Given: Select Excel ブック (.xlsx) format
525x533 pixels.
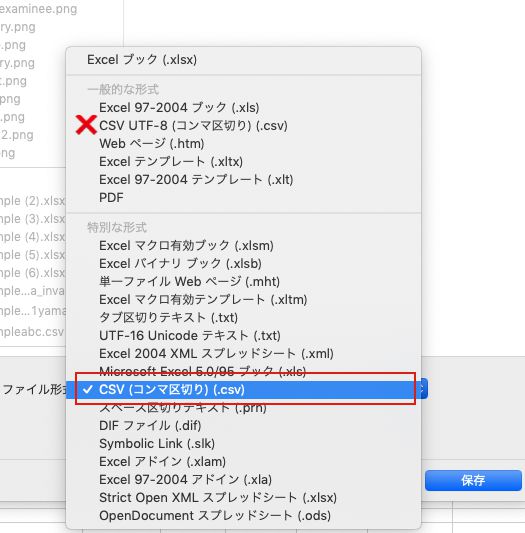Looking at the screenshot, I should pyautogui.click(x=243, y=59).
